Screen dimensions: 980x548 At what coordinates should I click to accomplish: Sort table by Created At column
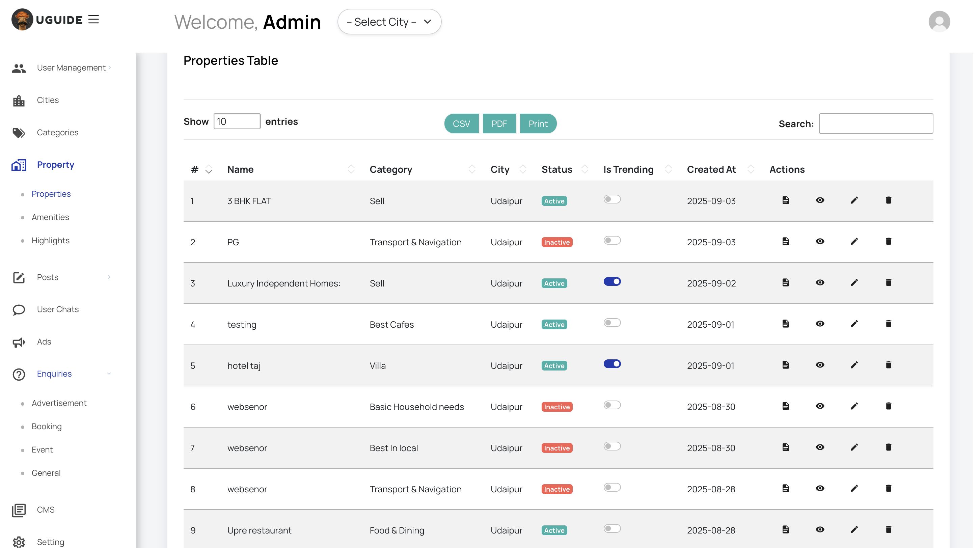coord(711,170)
